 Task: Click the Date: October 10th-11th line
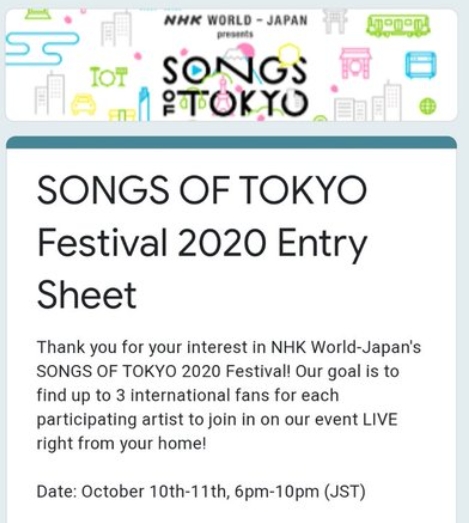201,491
